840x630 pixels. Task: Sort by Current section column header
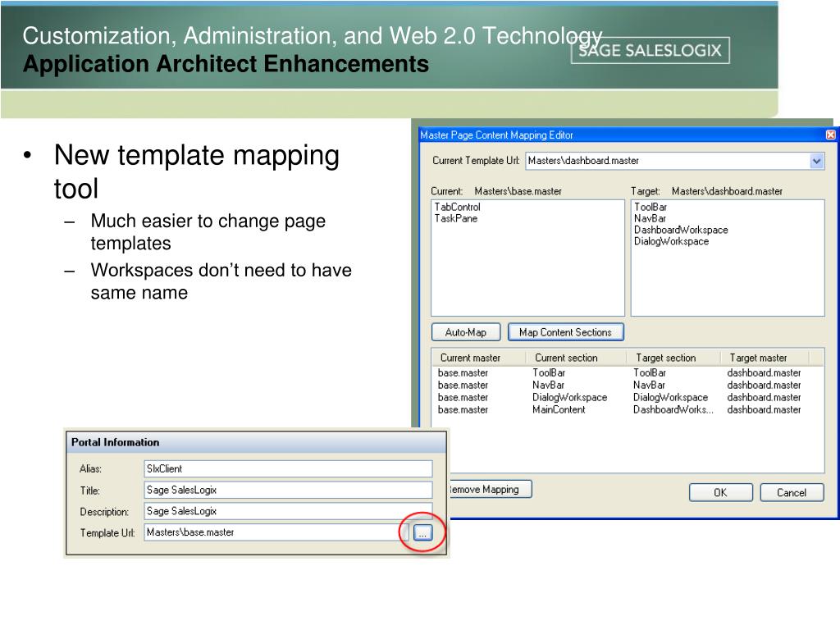[x=575, y=358]
